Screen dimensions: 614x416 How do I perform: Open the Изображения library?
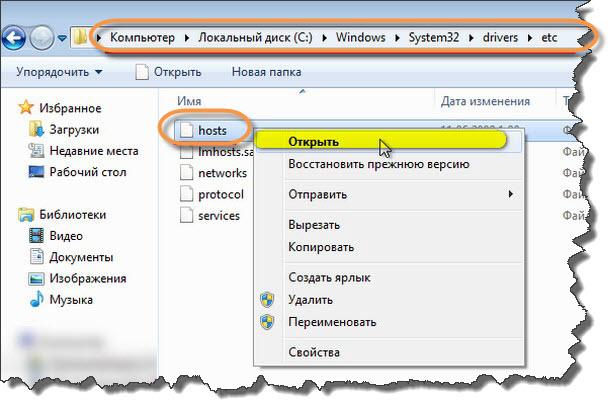coord(88,279)
